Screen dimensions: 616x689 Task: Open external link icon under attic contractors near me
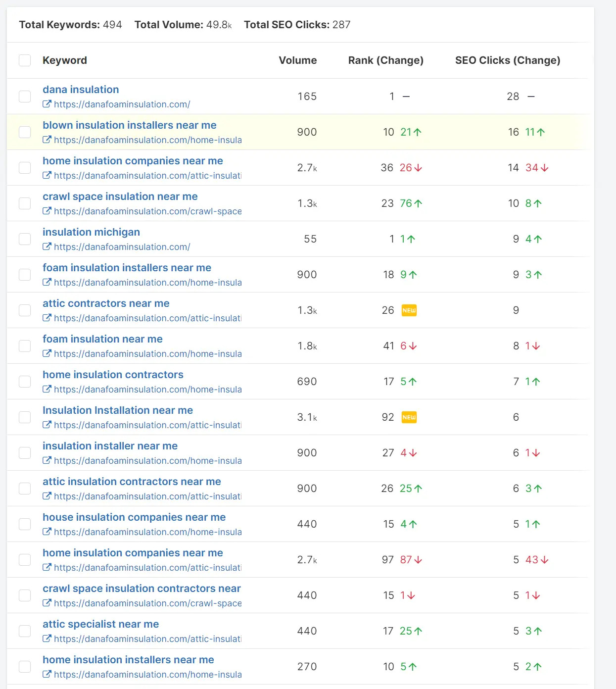pos(47,318)
